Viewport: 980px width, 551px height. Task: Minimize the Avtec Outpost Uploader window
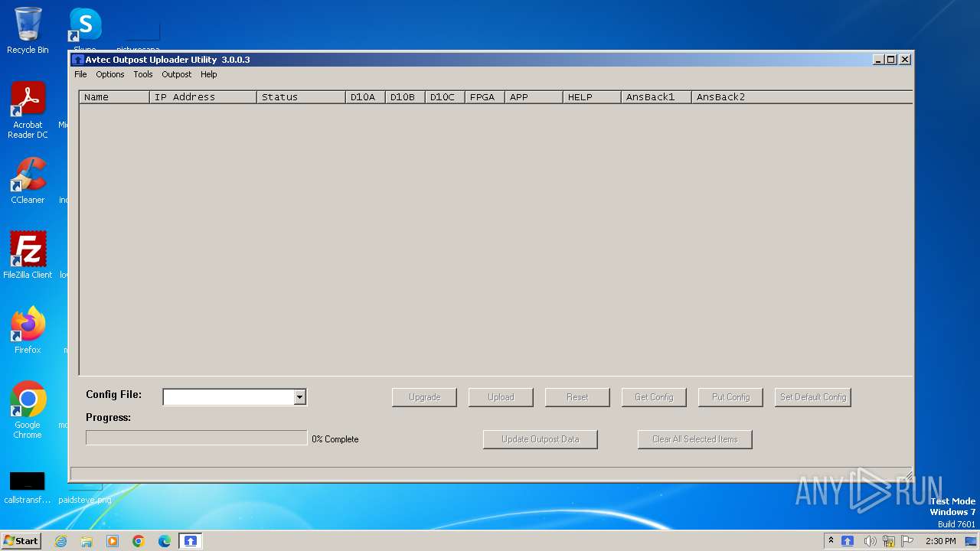click(x=877, y=60)
